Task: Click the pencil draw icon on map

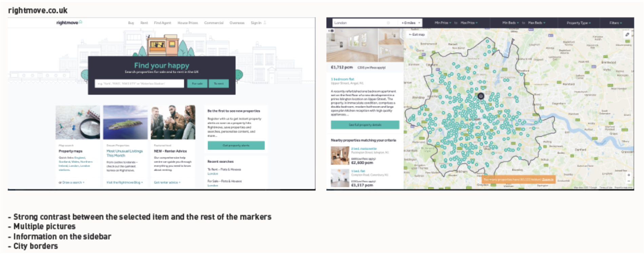Action: (627, 34)
